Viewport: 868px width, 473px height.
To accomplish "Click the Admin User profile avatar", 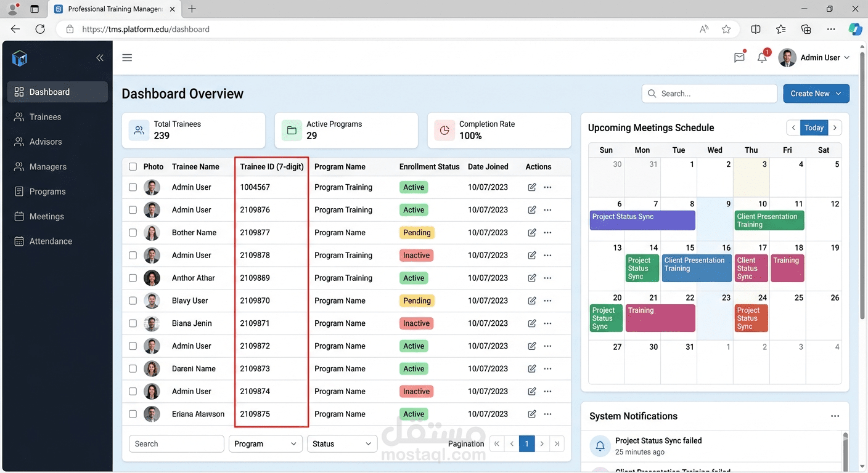I will point(787,58).
